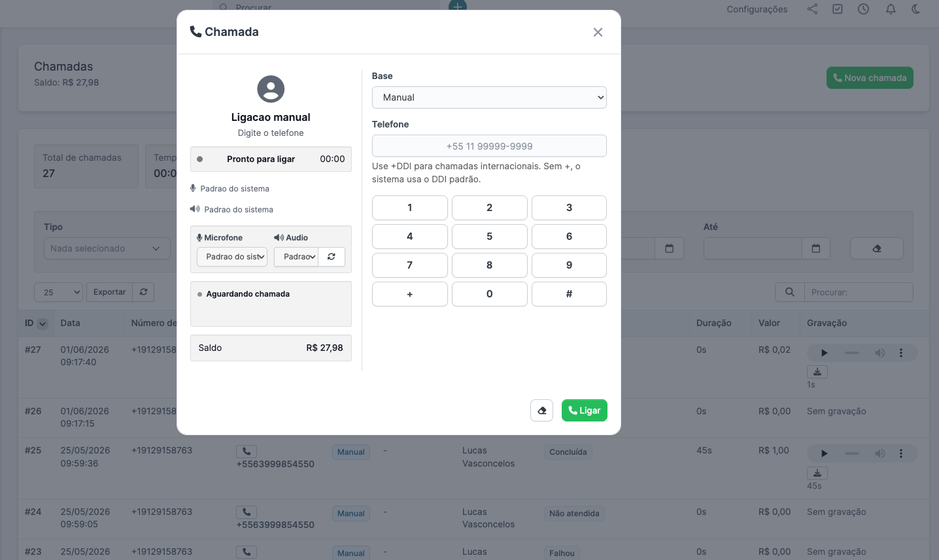Tap keypad digit 4
The image size is (939, 560).
410,237
